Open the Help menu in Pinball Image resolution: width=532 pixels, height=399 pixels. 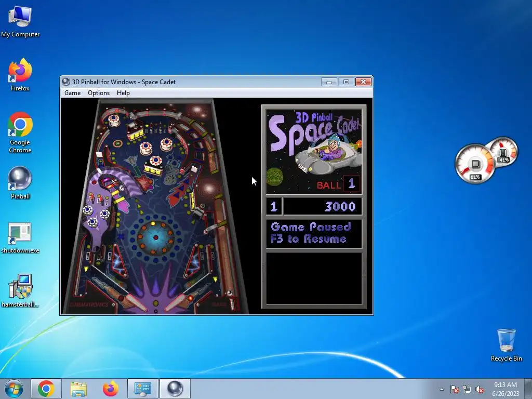point(123,93)
